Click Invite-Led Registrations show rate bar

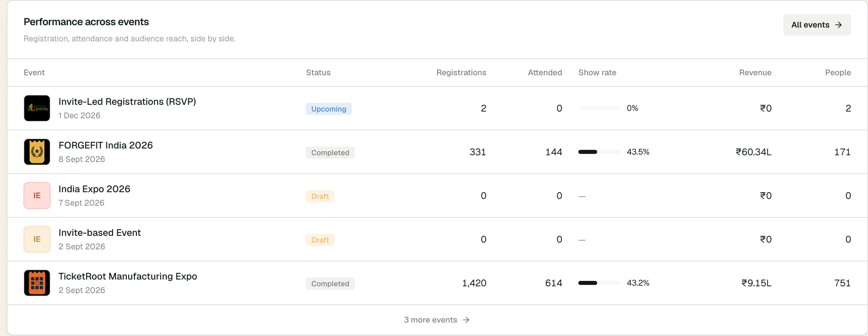pos(600,108)
